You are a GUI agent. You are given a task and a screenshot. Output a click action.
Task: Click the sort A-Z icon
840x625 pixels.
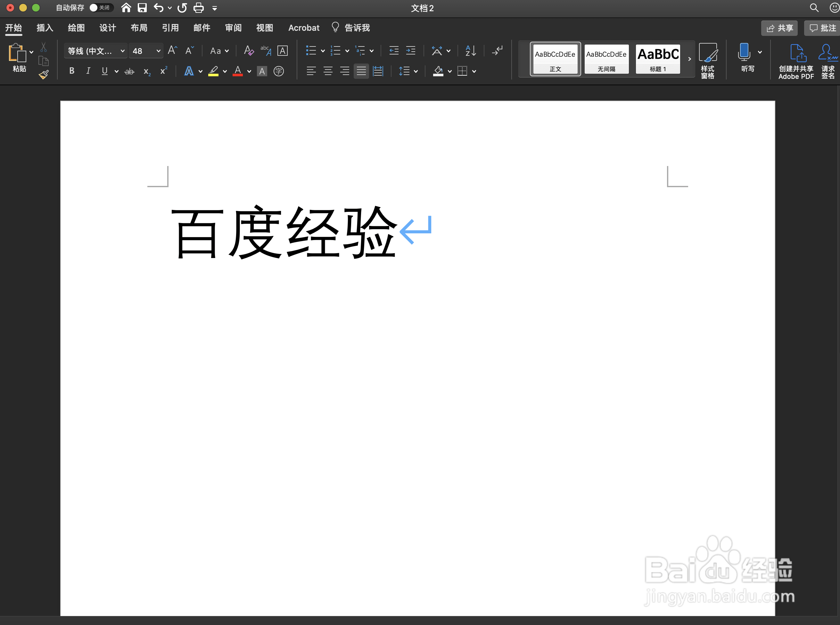coord(471,51)
